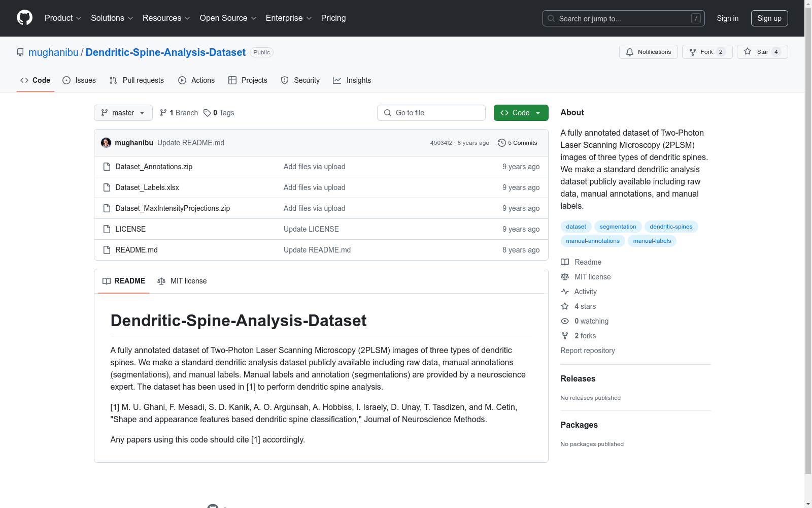The width and height of the screenshot is (812, 508).
Task: Switch to the Code tab
Action: tap(36, 80)
